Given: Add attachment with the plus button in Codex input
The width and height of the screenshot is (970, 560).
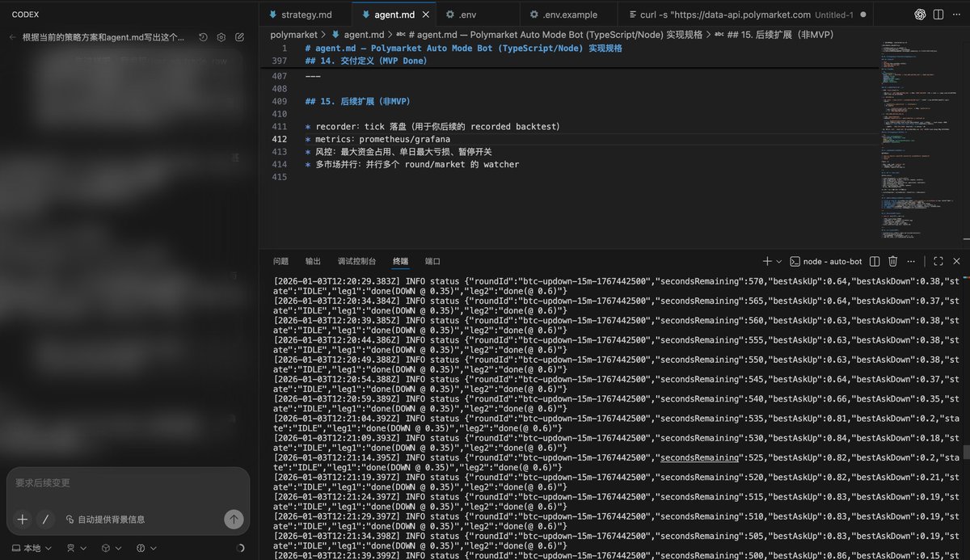Looking at the screenshot, I should click(23, 519).
